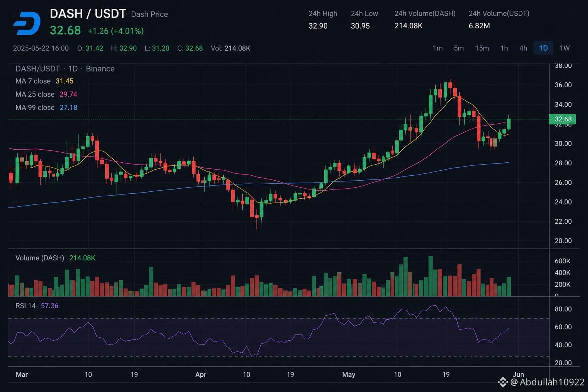Click the 24h Volume(USDT) value 6.82M
This screenshot has width=588, height=392.
479,26
